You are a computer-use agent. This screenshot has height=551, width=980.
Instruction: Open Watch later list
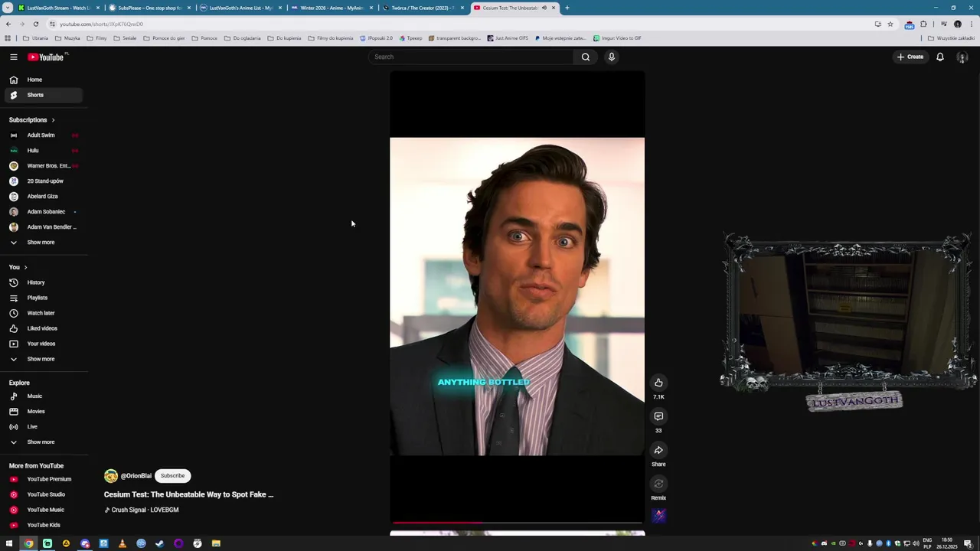[45, 313]
